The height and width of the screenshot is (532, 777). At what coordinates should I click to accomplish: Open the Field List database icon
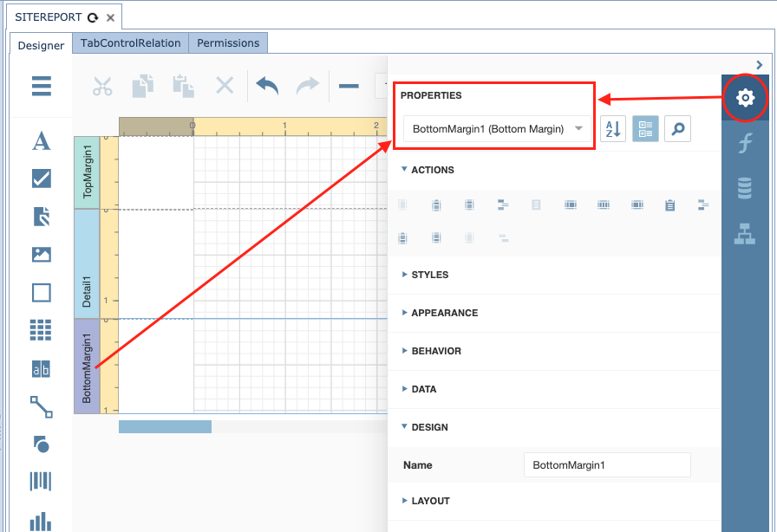[744, 188]
